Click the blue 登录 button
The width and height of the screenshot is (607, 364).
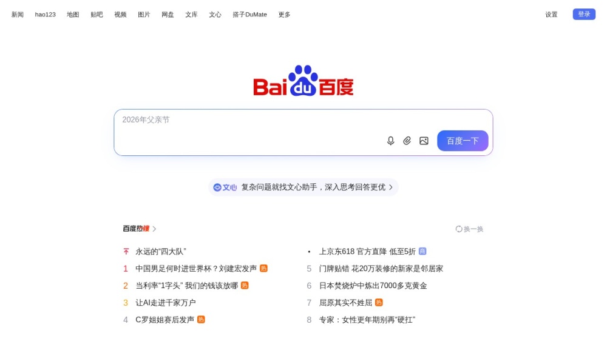[584, 15]
